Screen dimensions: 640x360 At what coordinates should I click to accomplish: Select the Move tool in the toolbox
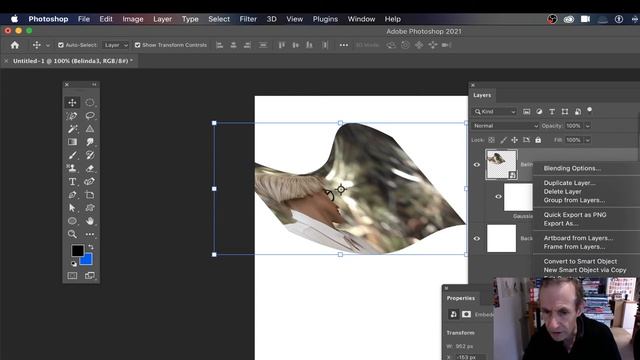72,102
